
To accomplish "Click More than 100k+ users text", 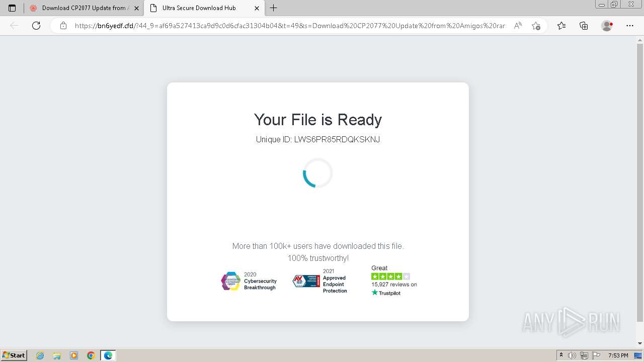I will pyautogui.click(x=318, y=246).
